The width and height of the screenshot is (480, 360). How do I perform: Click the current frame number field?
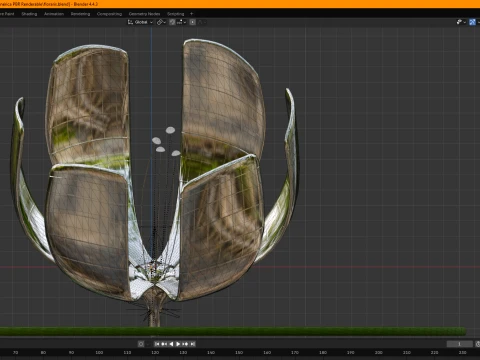460,344
